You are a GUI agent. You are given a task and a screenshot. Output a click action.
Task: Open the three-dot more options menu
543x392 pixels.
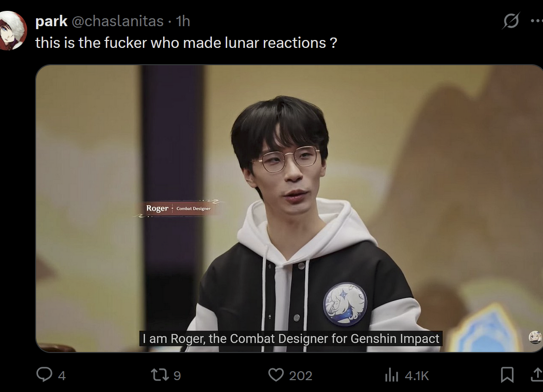(537, 21)
